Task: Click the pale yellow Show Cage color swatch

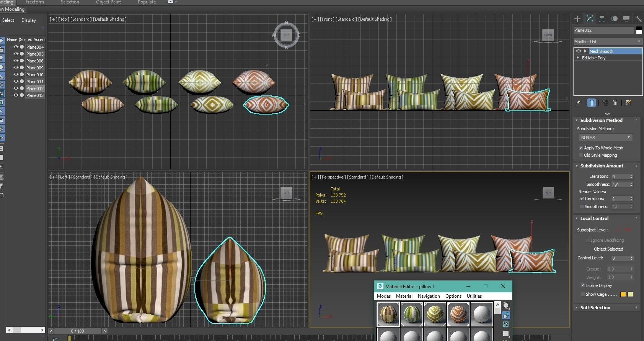Action: 630,294
